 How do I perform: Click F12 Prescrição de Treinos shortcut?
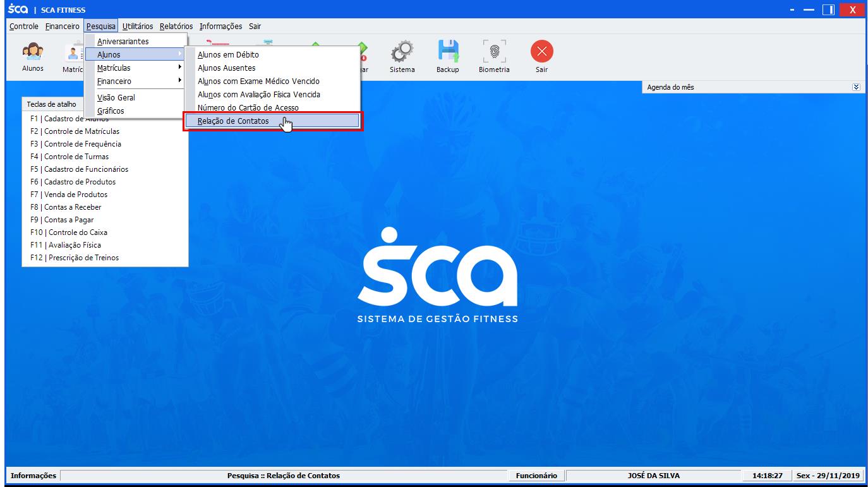75,258
